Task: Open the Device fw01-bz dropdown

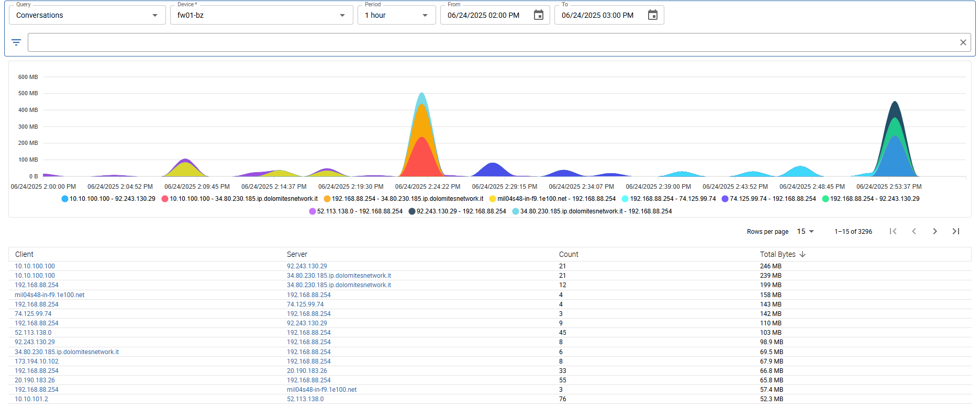Action: click(x=262, y=15)
